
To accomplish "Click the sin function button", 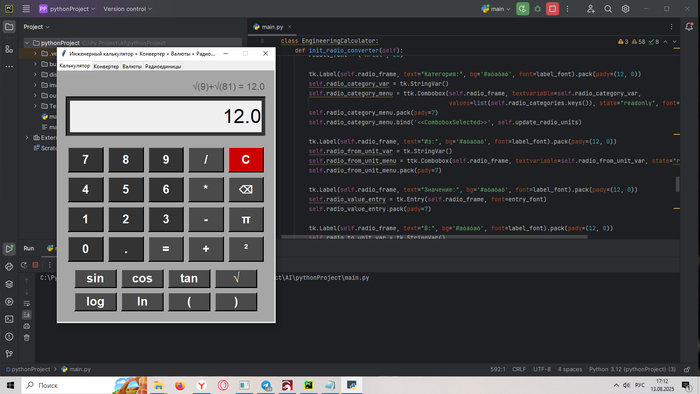I will click(x=95, y=278).
